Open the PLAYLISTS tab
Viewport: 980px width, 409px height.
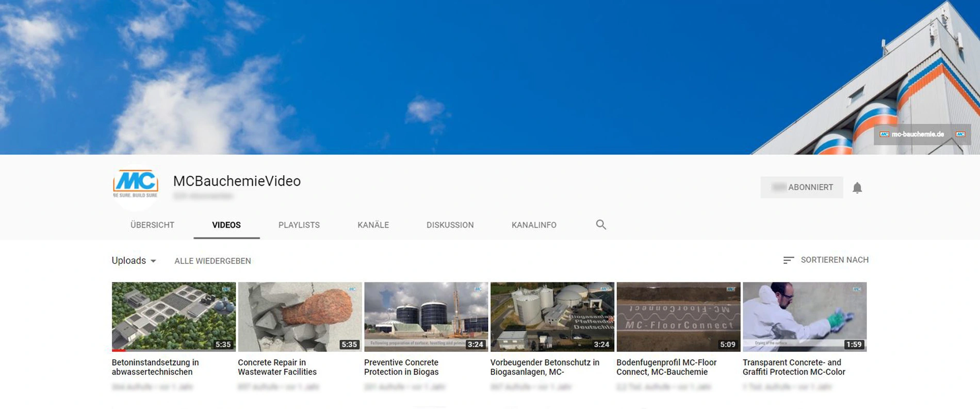coord(299,225)
